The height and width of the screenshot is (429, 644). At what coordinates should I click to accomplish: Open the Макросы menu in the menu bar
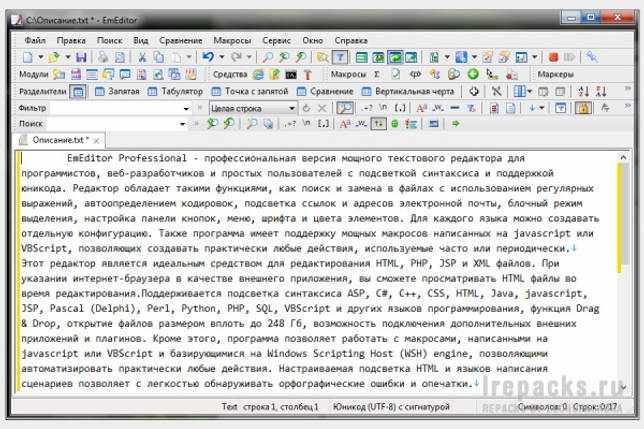(x=232, y=40)
